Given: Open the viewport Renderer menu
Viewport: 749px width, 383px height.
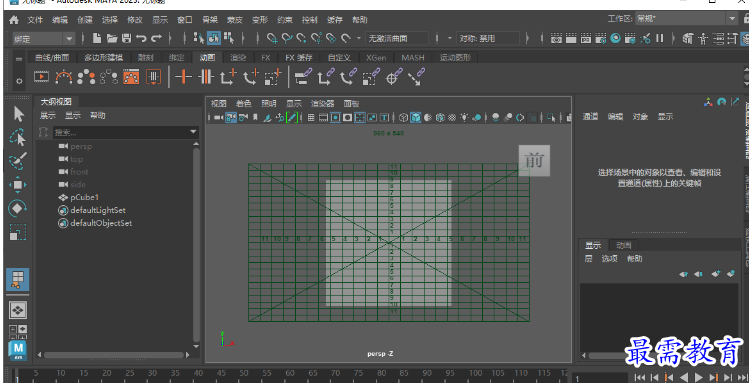Looking at the screenshot, I should pos(322,104).
